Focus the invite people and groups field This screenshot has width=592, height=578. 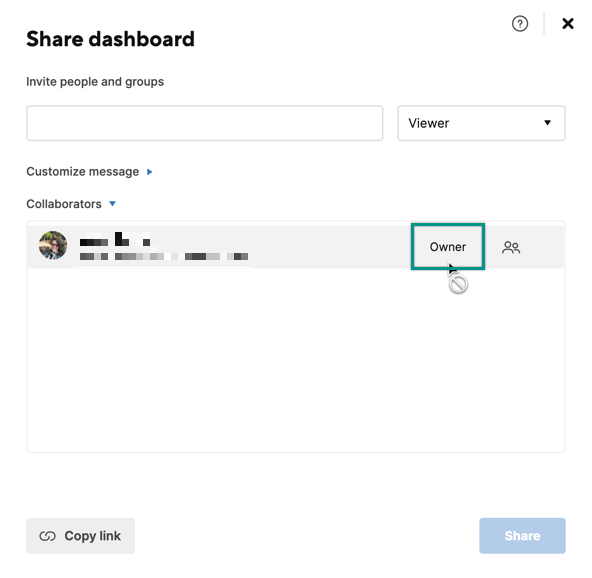pyautogui.click(x=205, y=123)
